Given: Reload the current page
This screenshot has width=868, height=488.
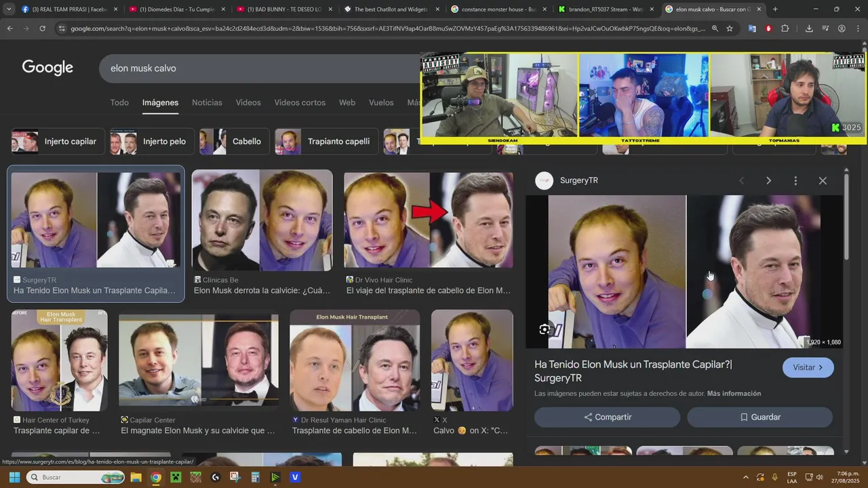Looking at the screenshot, I should (x=42, y=28).
